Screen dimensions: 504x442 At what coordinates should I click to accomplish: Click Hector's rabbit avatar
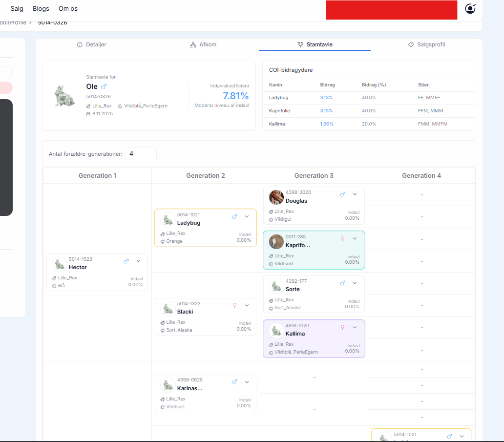pyautogui.click(x=60, y=264)
